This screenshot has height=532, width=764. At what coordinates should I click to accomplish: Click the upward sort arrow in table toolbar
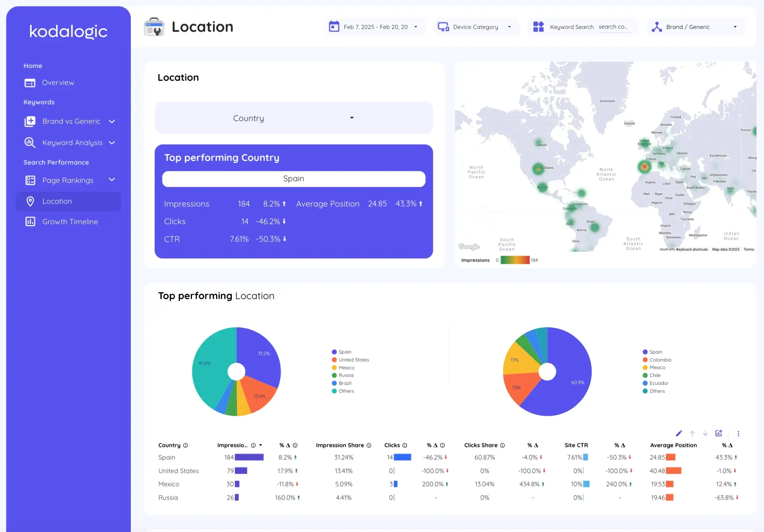(x=692, y=433)
